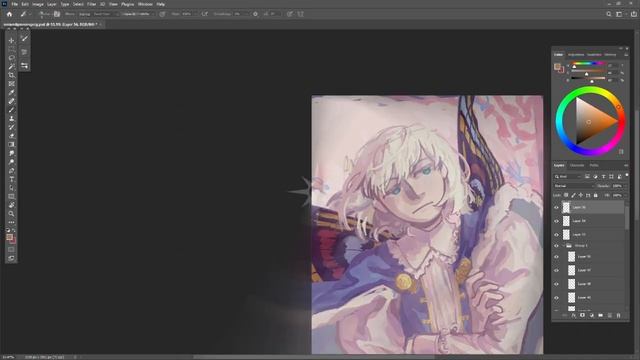Viewport: 640px width, 360px height.
Task: Open the smoothing options gear icon
Action: click(x=255, y=14)
